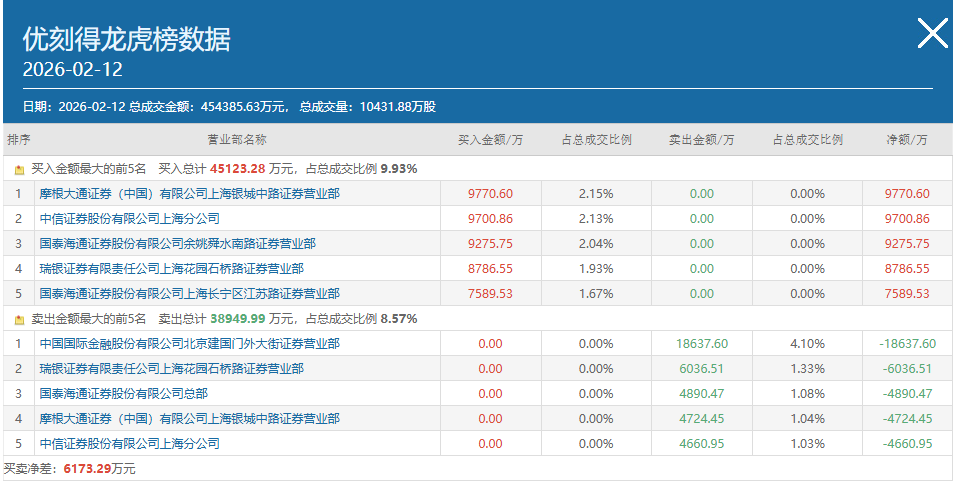Click the 排序 column header
The image size is (953, 486).
click(19, 140)
